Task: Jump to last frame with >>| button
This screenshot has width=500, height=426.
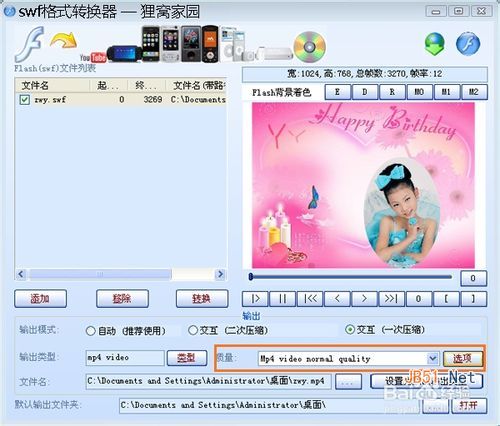Action: pyautogui.click(x=392, y=299)
